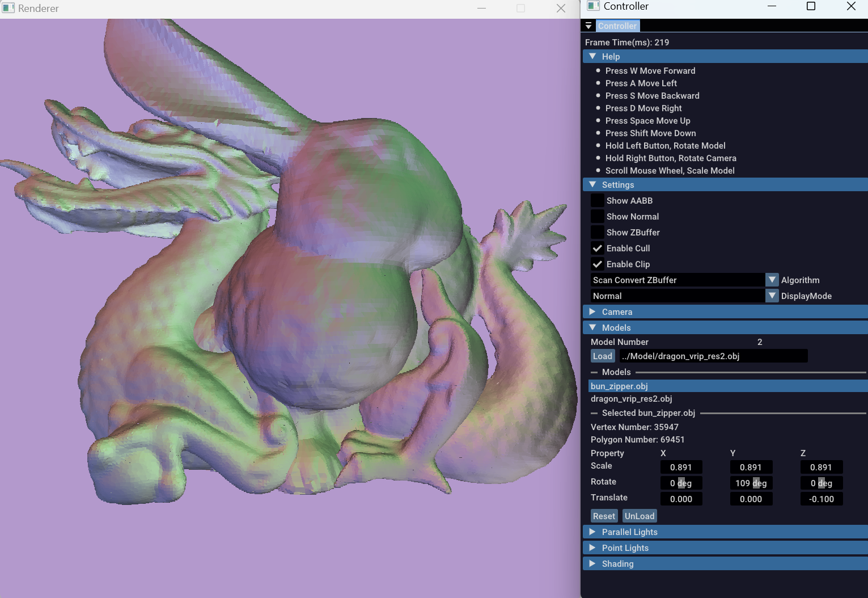Click the Controller window app icon
The image size is (868, 598).
pyautogui.click(x=593, y=6)
